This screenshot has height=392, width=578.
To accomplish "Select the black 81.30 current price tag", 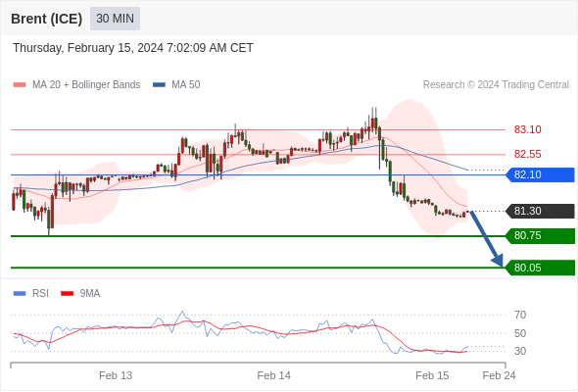I will (540, 212).
